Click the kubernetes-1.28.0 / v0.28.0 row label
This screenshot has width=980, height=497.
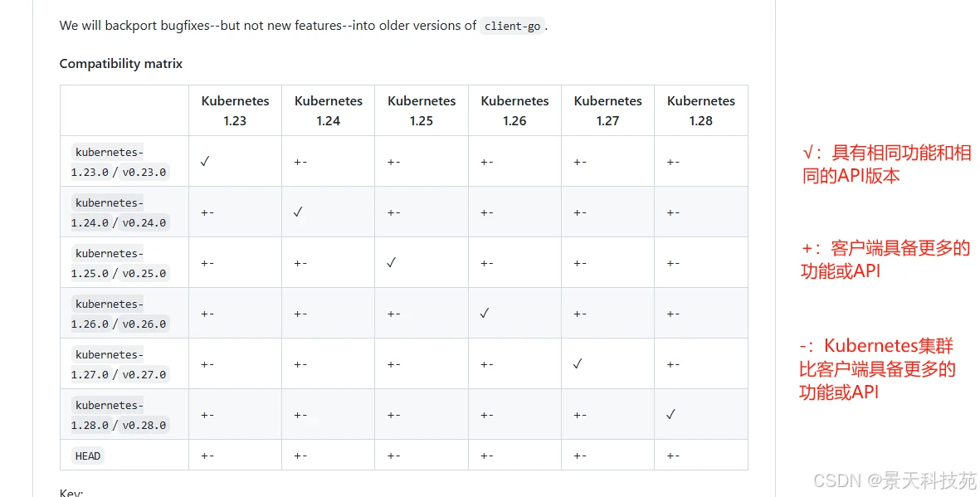(119, 415)
